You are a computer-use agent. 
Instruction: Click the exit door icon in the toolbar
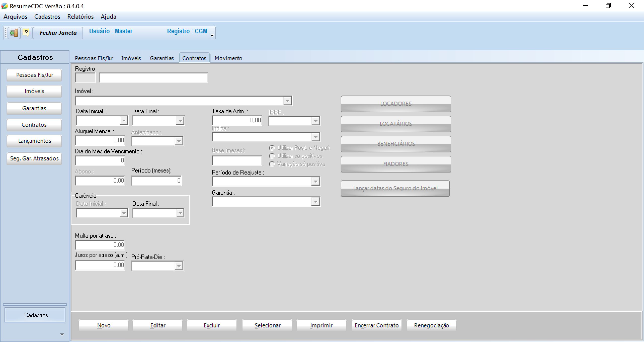tap(14, 33)
